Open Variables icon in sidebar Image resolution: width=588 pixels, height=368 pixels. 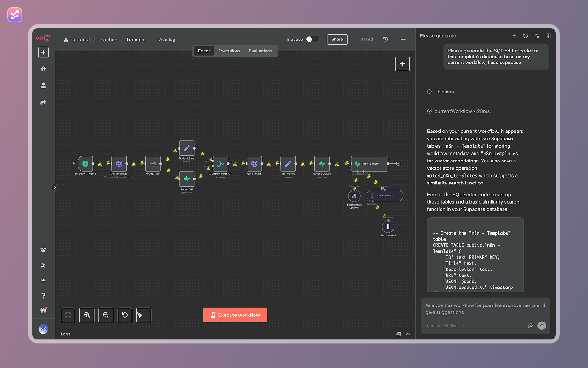[x=43, y=265]
